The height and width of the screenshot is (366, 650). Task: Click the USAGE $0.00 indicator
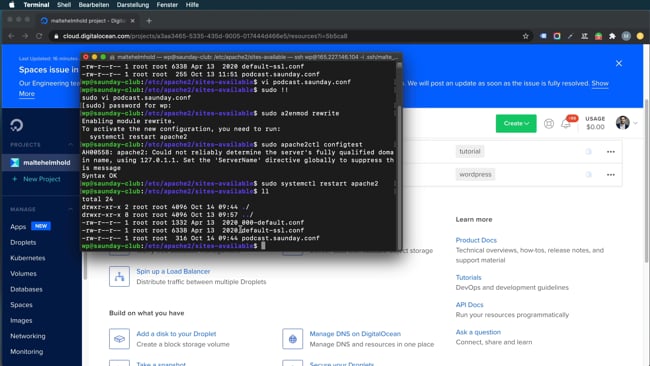click(x=595, y=123)
